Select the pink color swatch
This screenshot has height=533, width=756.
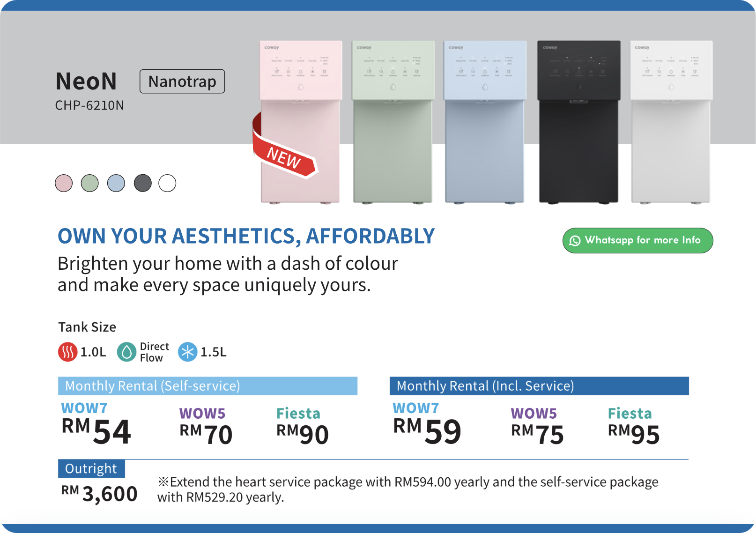[64, 183]
